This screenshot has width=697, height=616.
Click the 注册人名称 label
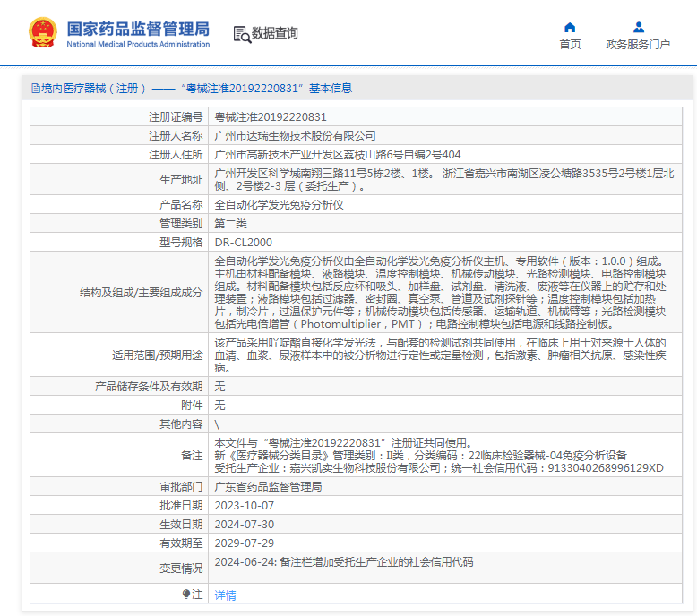click(x=176, y=136)
